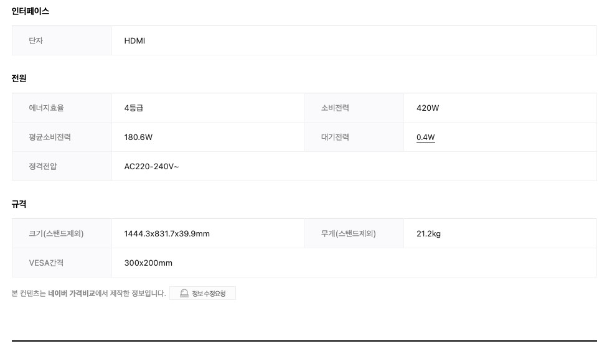Click the 규격 section heading

(19, 204)
